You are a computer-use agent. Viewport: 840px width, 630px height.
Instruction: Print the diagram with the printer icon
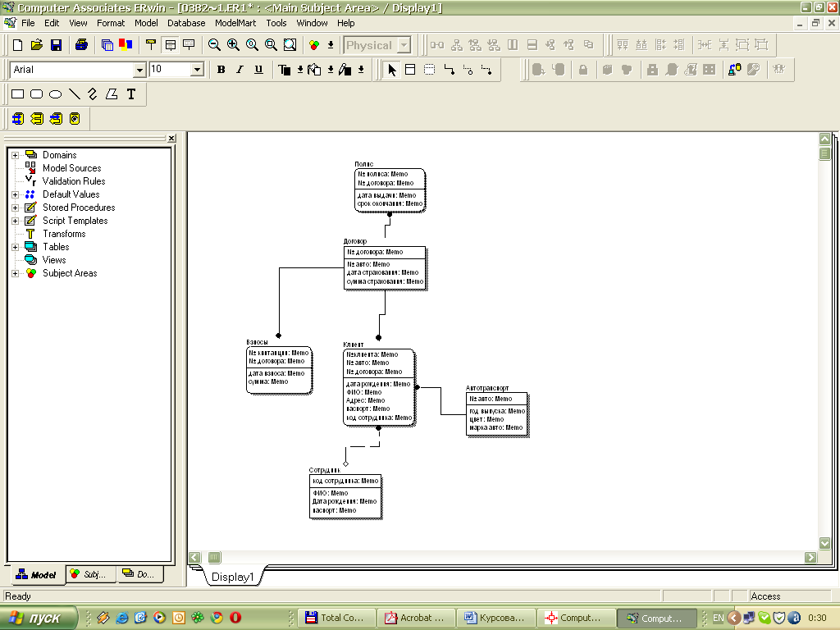(x=81, y=45)
